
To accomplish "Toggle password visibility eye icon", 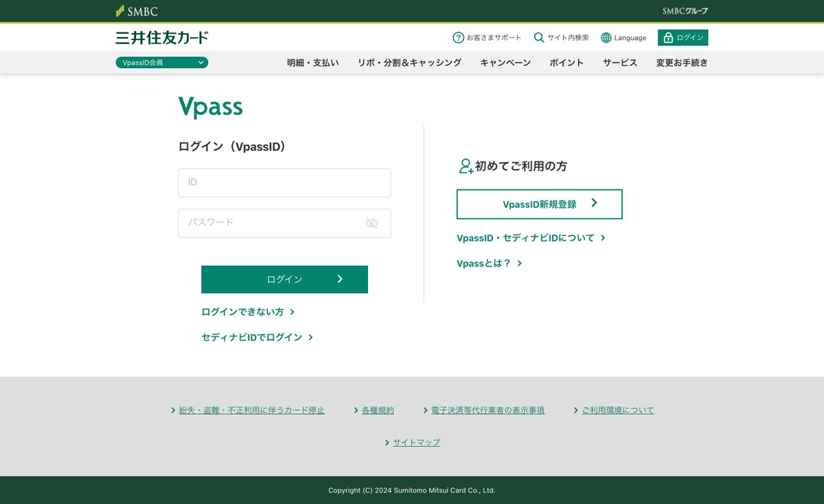I will point(372,223).
